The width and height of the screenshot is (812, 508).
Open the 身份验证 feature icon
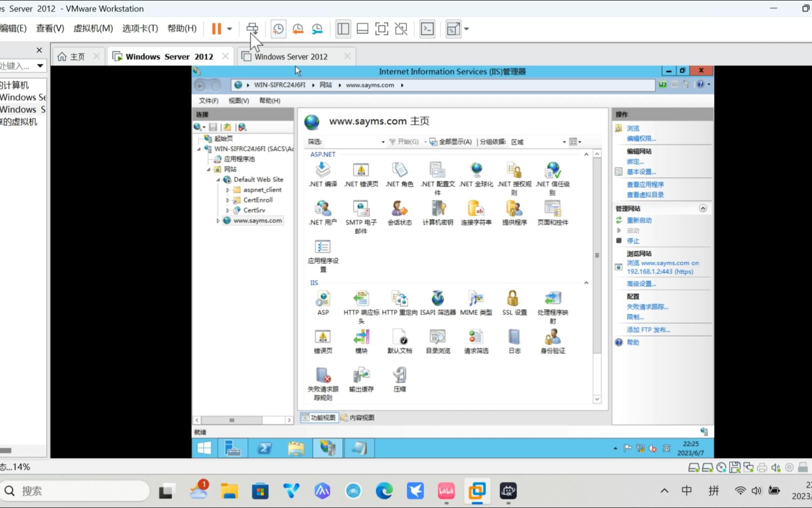pos(553,341)
